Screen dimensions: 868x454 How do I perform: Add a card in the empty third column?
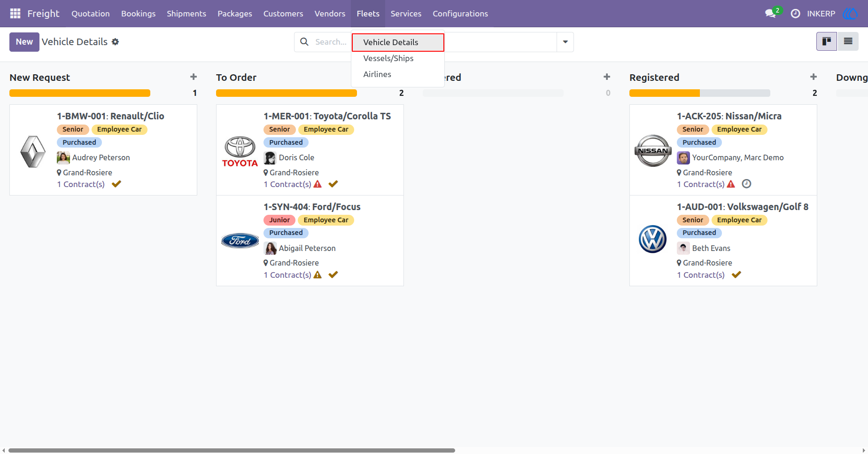607,77
